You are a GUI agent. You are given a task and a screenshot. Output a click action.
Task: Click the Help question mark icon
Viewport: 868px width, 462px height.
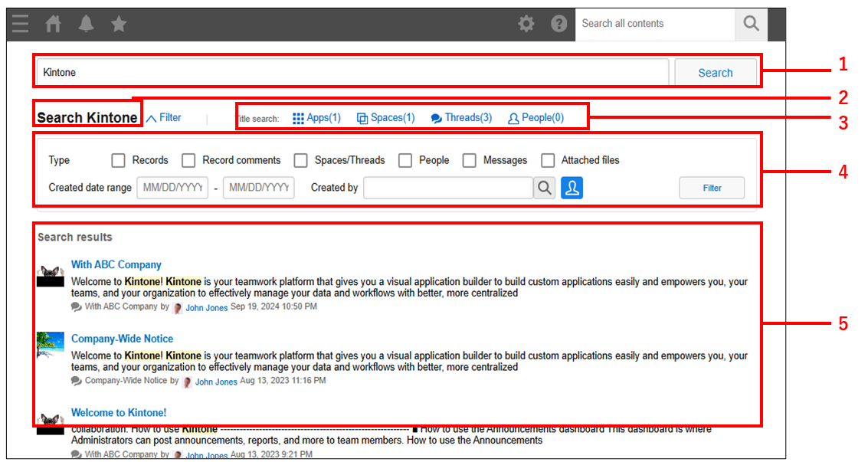559,23
